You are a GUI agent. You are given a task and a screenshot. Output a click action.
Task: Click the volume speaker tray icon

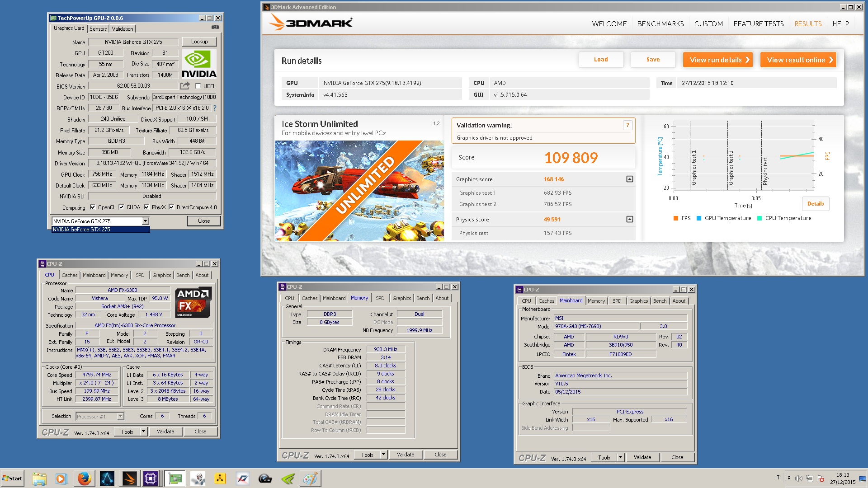(799, 479)
